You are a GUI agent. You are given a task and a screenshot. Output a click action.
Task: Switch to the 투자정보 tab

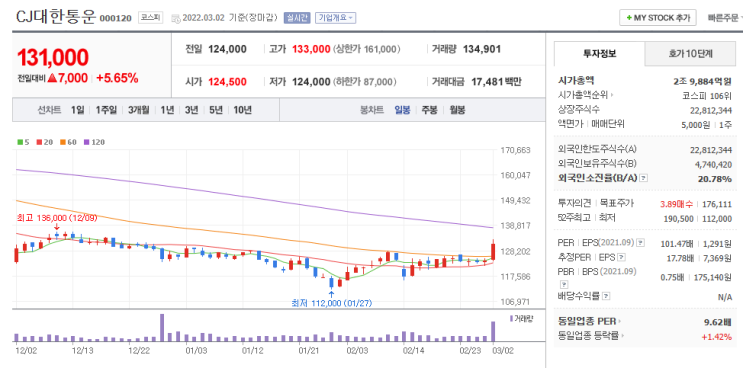[599, 54]
